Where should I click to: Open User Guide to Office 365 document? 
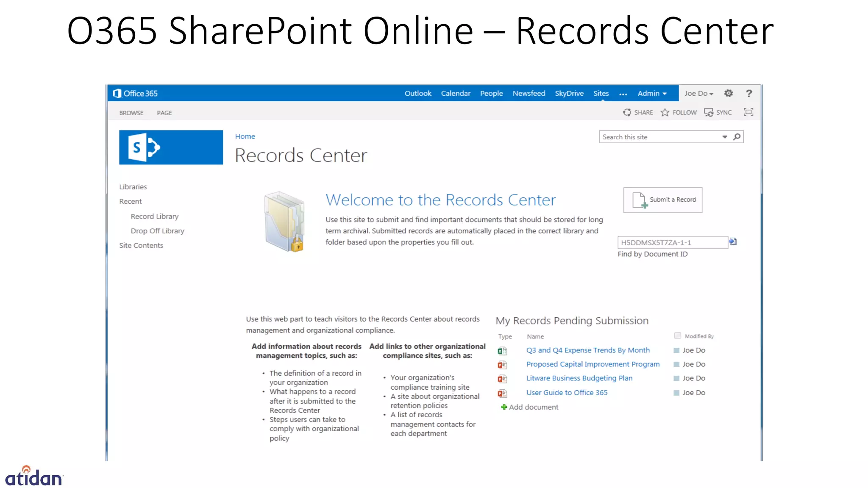coord(567,393)
